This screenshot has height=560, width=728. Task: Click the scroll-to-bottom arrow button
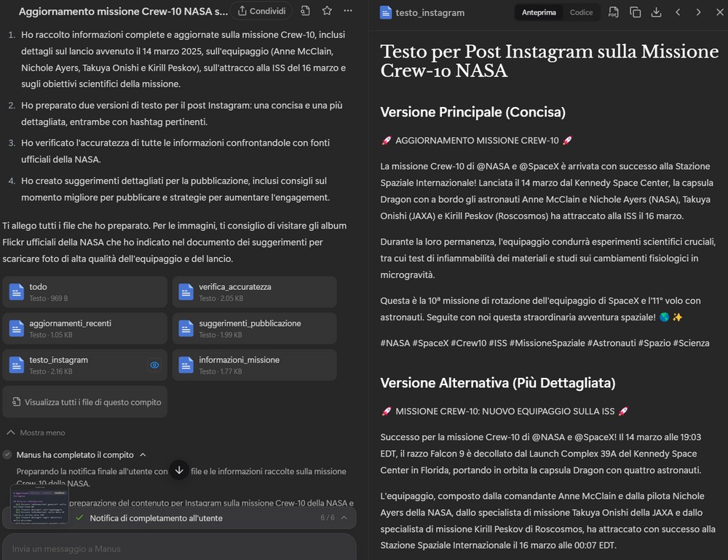coord(179,470)
